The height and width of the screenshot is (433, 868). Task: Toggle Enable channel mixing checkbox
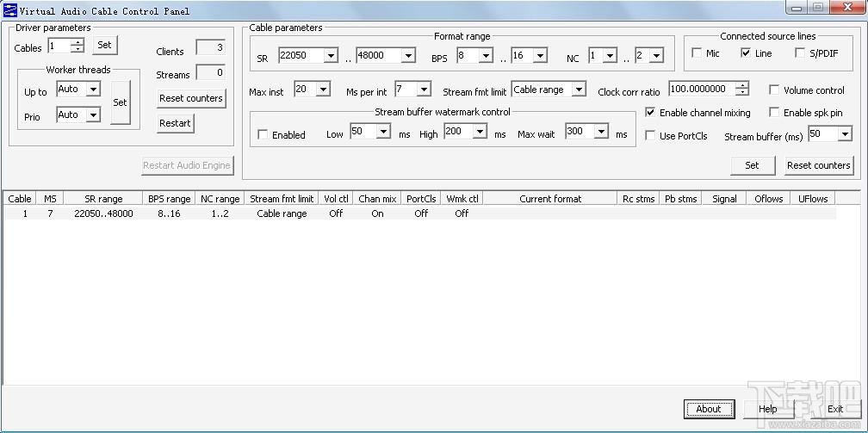650,113
